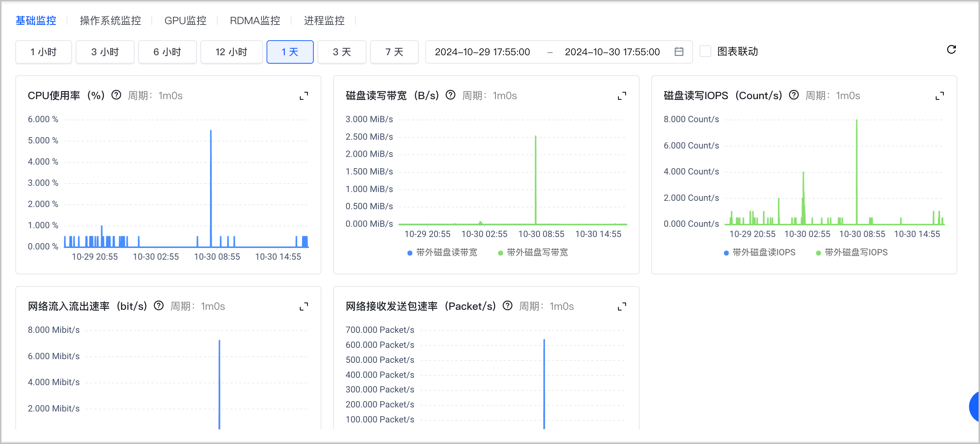The width and height of the screenshot is (980, 444).
Task: Click the refresh icon
Action: point(951,49)
